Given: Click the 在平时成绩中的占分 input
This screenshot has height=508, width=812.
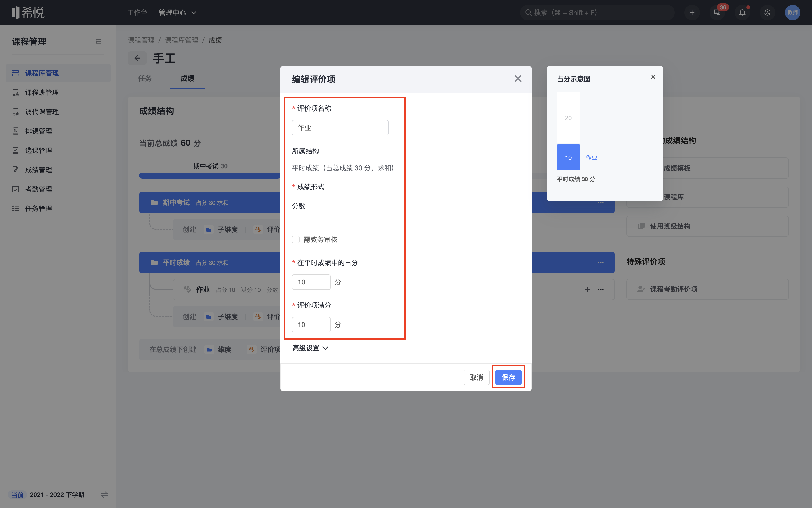Looking at the screenshot, I should pyautogui.click(x=311, y=282).
